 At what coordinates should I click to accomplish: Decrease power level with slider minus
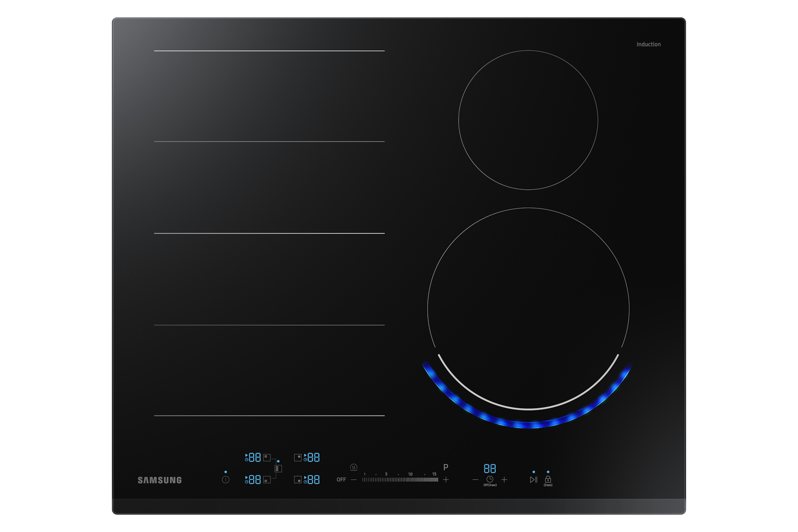pos(354,480)
